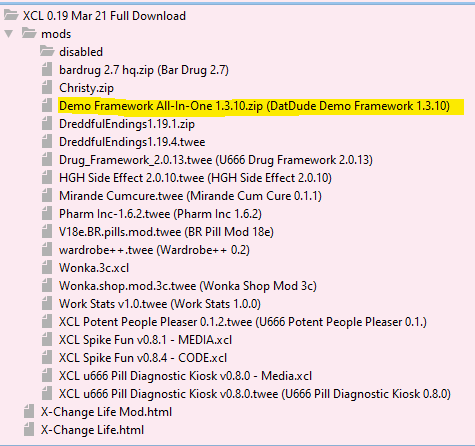Viewport: 475px width, 446px height.
Task: Click the XCL 0.19 Mar 21 Full Download folder icon
Action: (11, 15)
